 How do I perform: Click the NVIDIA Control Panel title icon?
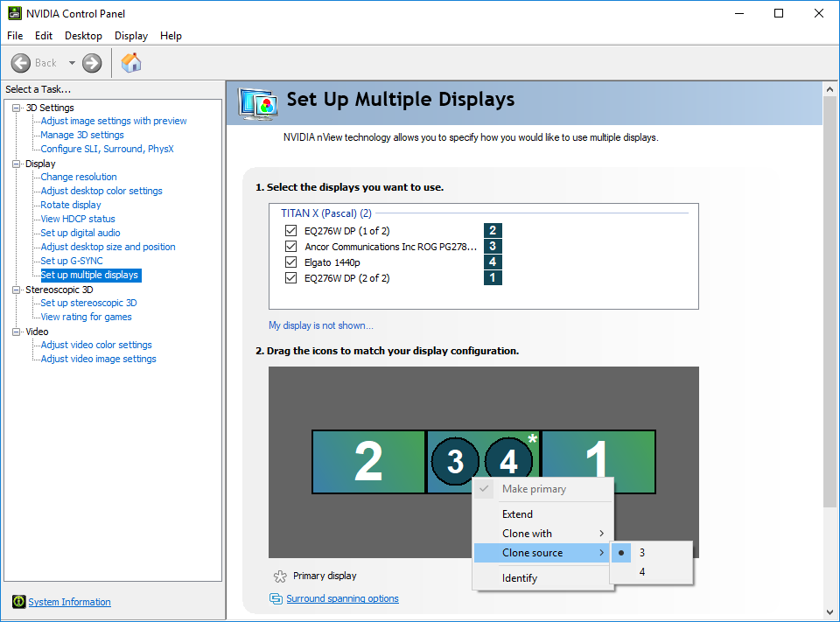pyautogui.click(x=15, y=13)
